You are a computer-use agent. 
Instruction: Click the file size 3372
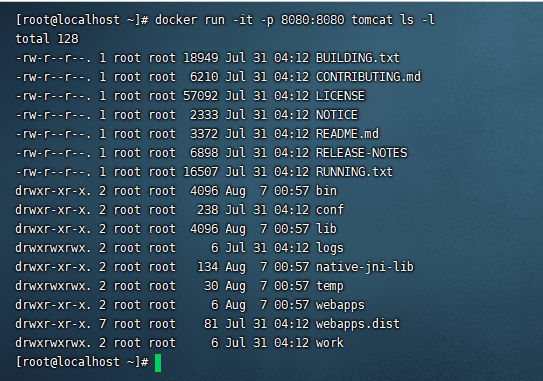click(204, 134)
